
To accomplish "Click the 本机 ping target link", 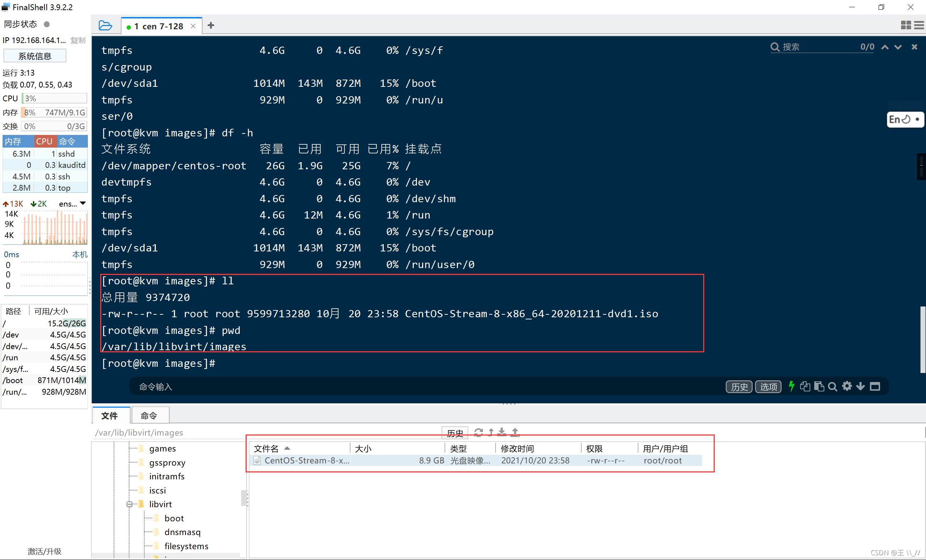I will tap(80, 254).
